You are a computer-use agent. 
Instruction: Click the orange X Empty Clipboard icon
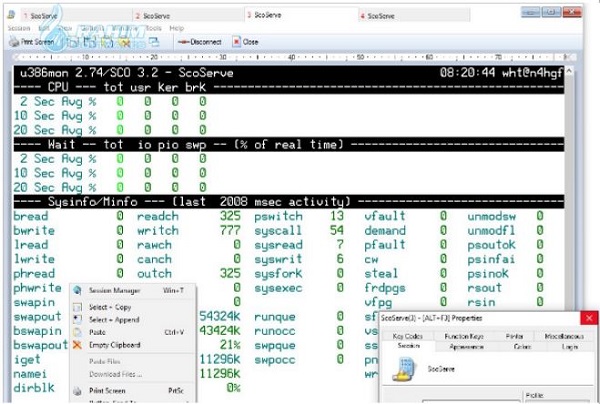77,345
